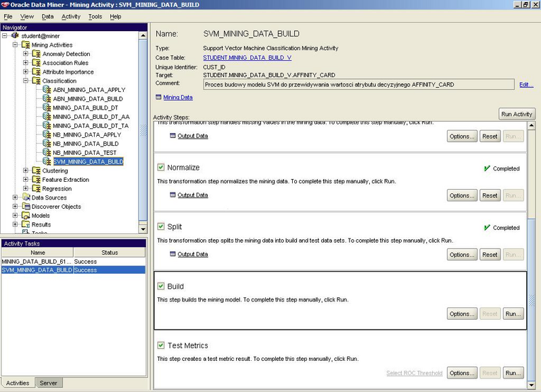The height and width of the screenshot is (392, 541).
Task: Click the Regression folder icon
Action: (37, 189)
